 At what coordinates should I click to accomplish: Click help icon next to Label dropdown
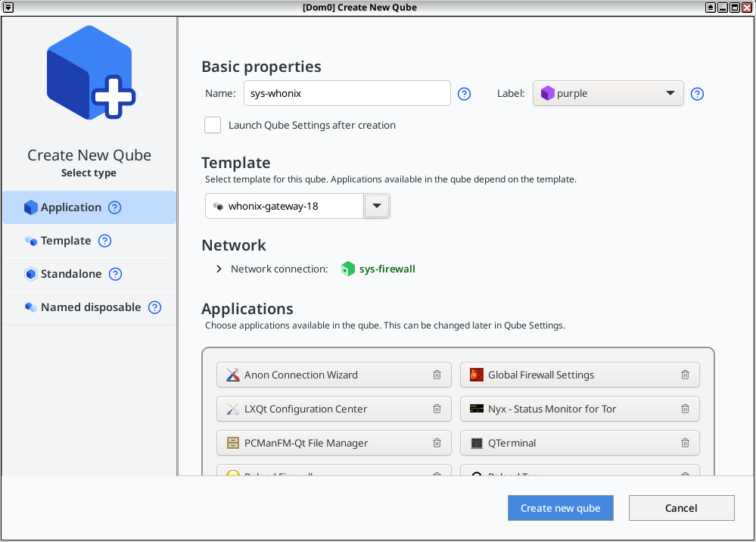(x=698, y=94)
